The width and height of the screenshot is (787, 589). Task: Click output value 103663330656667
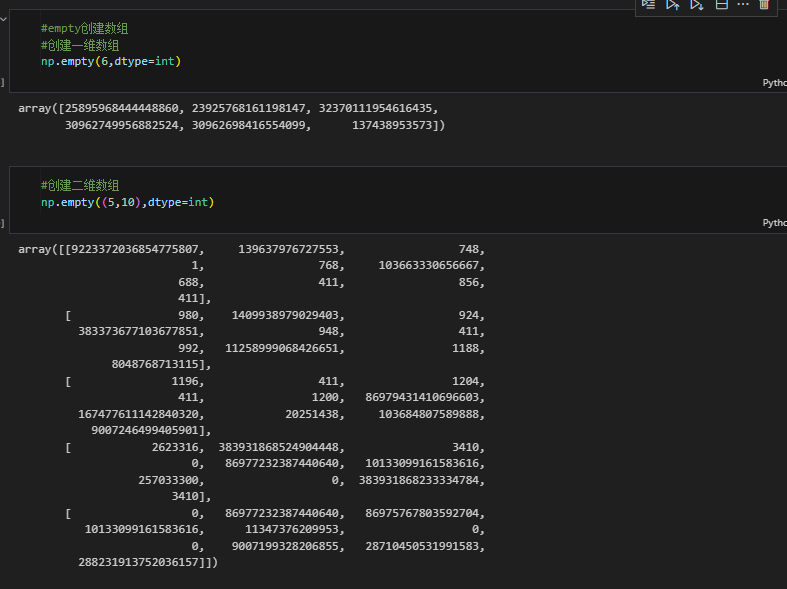point(429,265)
